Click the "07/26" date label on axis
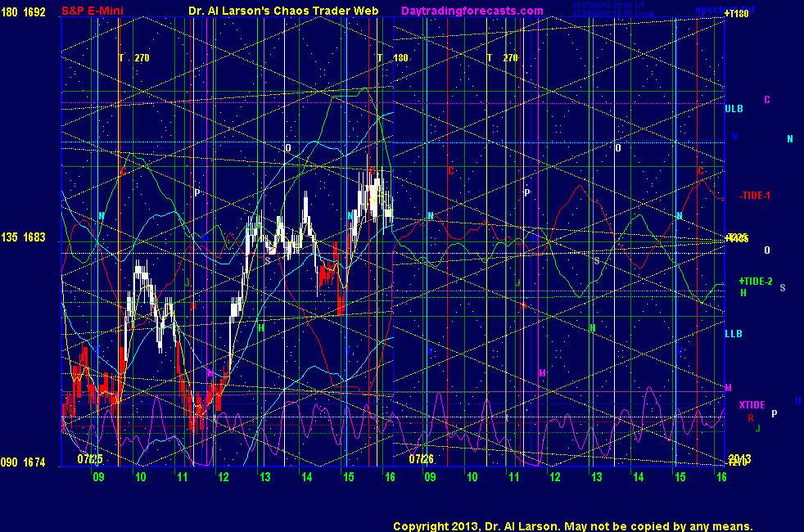Image resolution: width=804 pixels, height=532 pixels. [421, 458]
